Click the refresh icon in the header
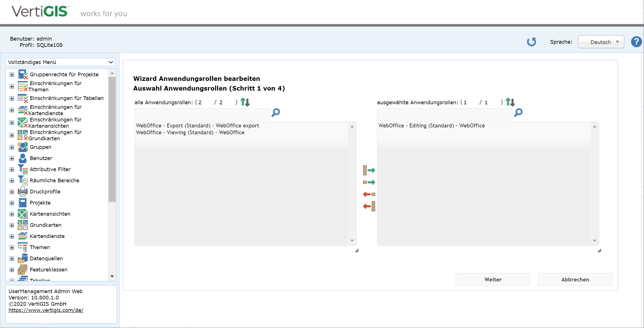The width and height of the screenshot is (644, 328). tap(531, 42)
